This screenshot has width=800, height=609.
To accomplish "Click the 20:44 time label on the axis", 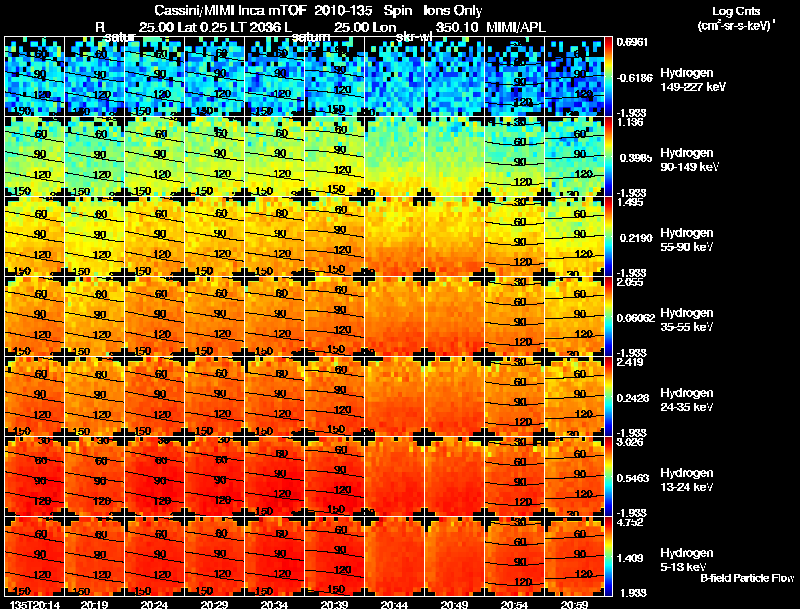I will (395, 603).
